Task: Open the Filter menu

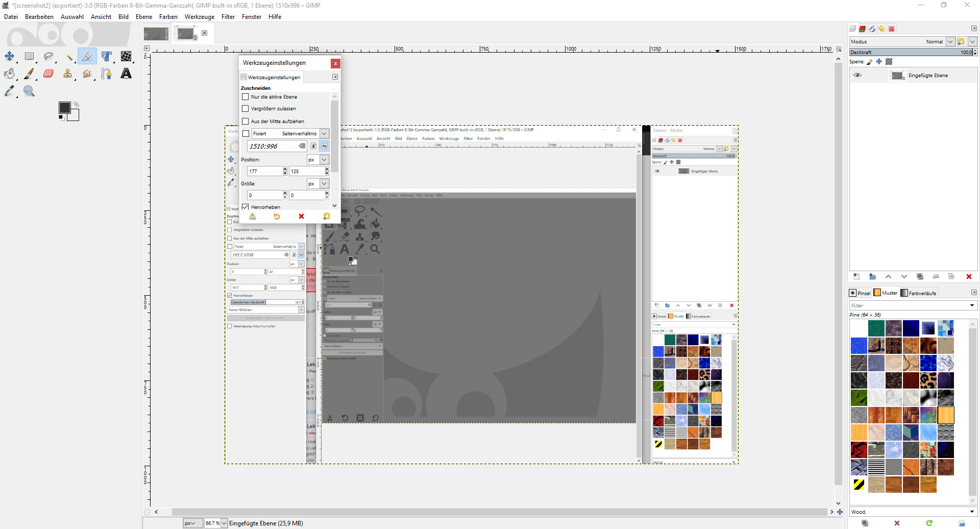Action: pos(228,17)
